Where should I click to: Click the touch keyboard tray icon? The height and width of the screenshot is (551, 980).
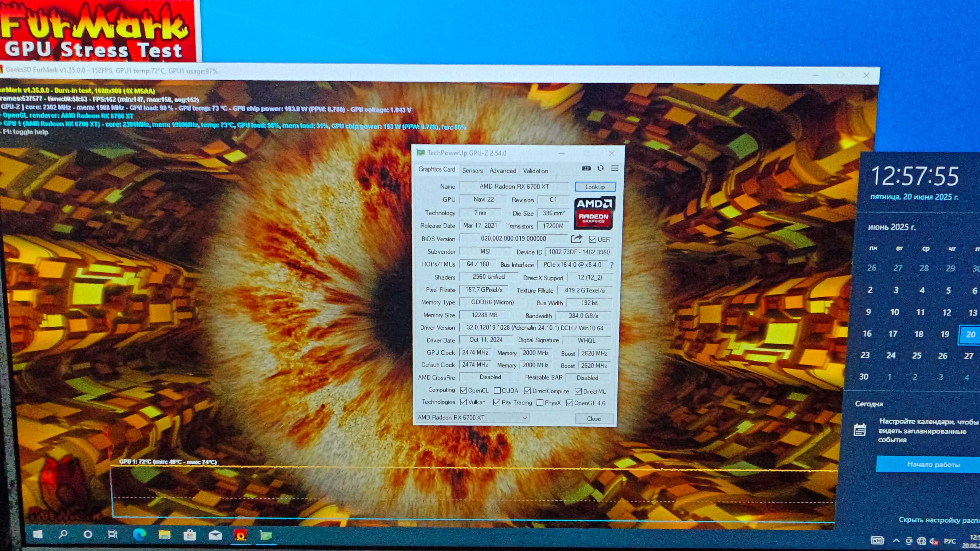point(877,540)
